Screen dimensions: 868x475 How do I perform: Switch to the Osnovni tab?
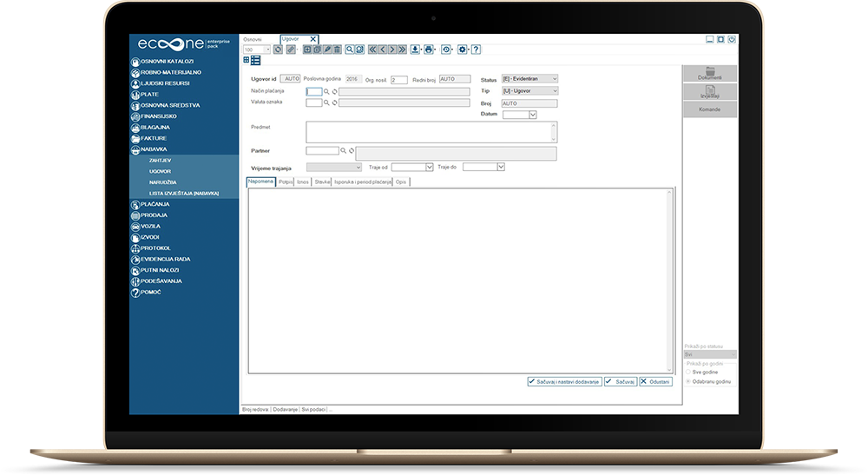253,39
